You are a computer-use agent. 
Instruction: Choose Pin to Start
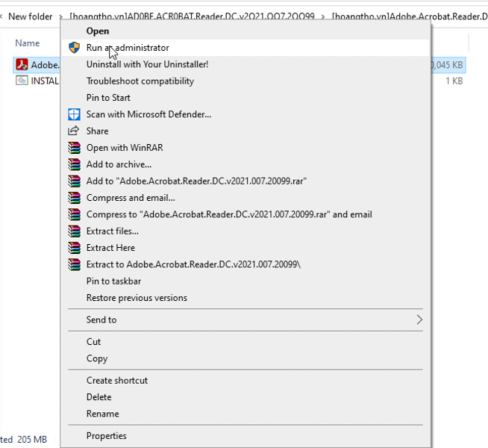point(108,98)
